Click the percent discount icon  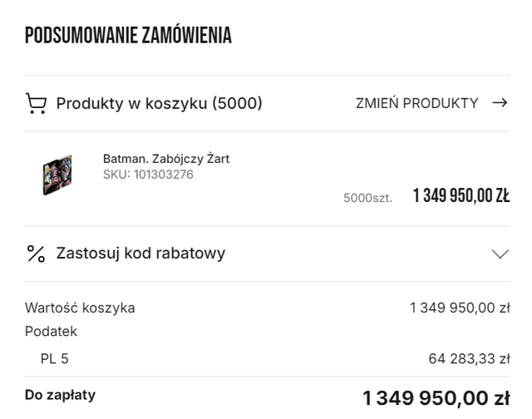click(x=36, y=254)
